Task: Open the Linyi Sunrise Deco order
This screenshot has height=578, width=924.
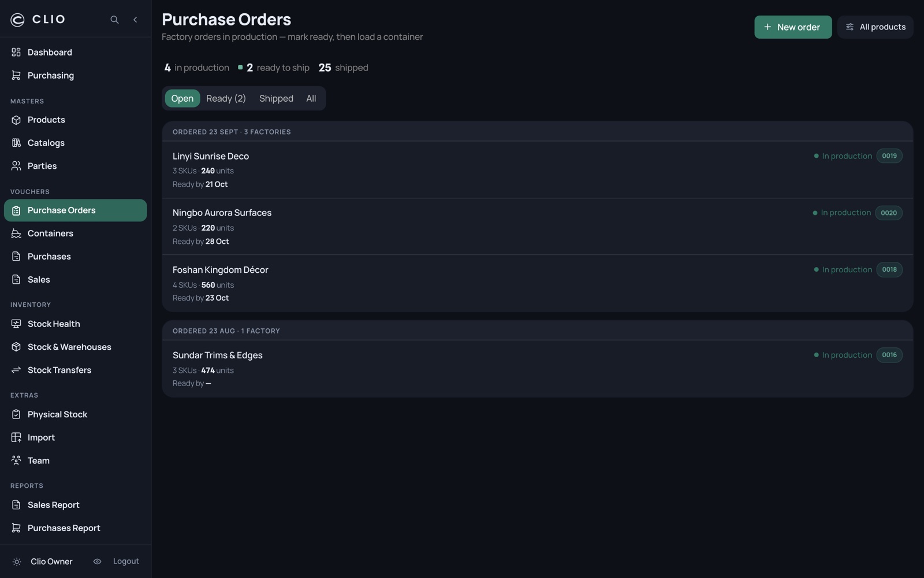Action: 537,170
